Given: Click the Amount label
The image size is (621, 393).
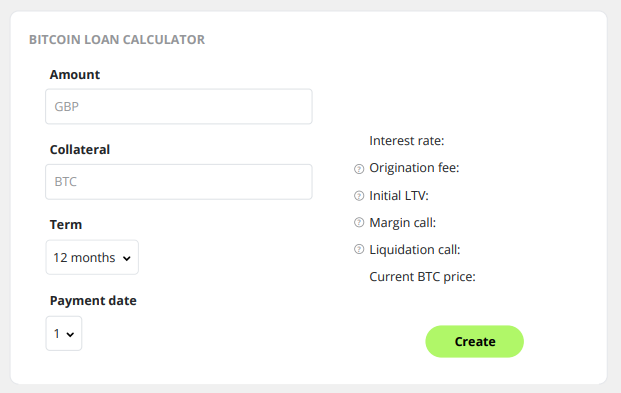Looking at the screenshot, I should point(75,74).
